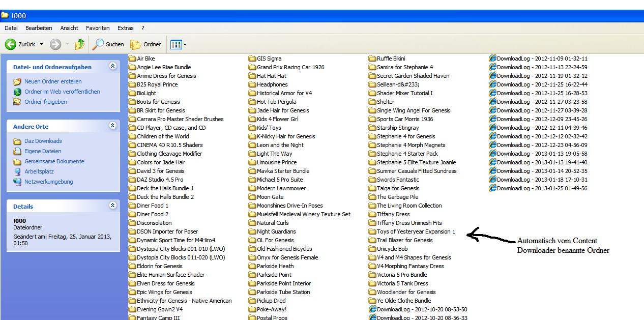644x320 pixels.
Task: Select the Unicycle Bob folder icon
Action: pyautogui.click(x=372, y=249)
